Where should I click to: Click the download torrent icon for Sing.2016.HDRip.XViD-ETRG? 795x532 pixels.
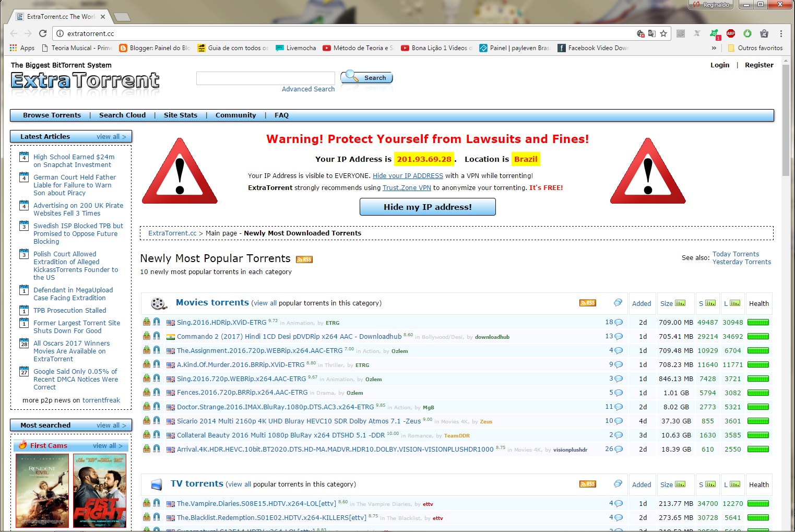(147, 322)
